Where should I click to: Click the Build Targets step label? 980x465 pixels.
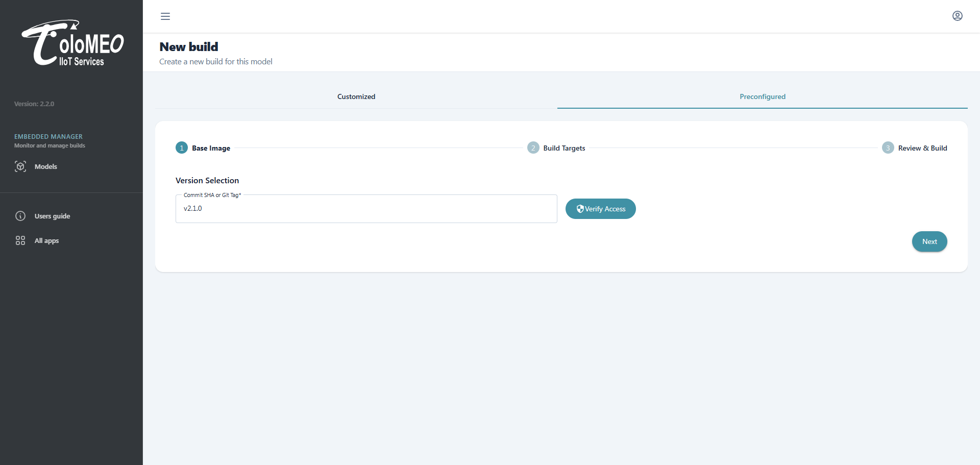564,148
